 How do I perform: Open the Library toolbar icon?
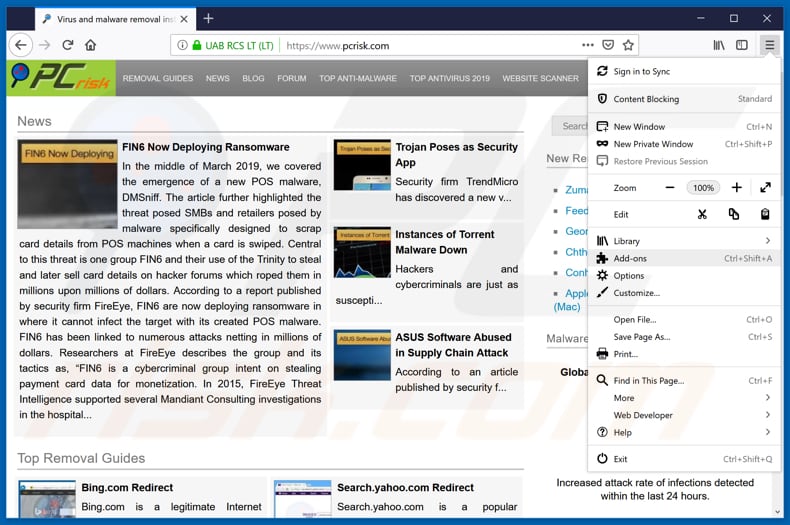click(719, 45)
